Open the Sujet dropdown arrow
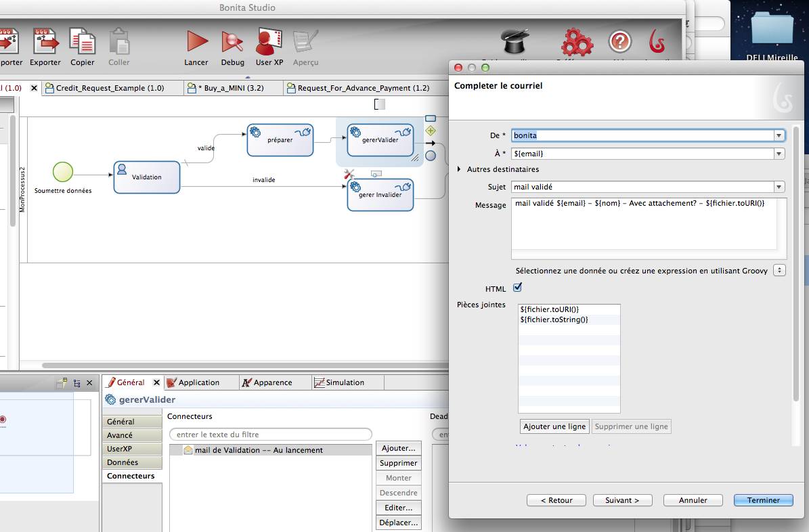This screenshot has width=809, height=532. pyautogui.click(x=779, y=187)
